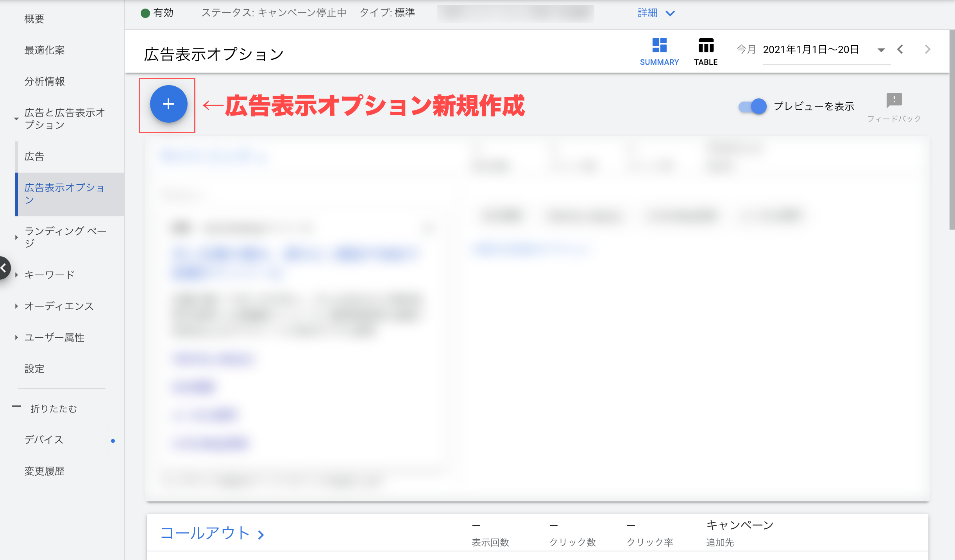Click the previous date range chevron
The image size is (955, 560).
900,50
